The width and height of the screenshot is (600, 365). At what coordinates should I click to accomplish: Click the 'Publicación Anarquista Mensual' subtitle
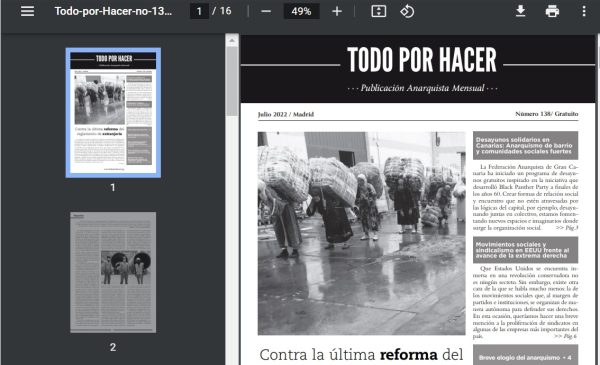(422, 88)
